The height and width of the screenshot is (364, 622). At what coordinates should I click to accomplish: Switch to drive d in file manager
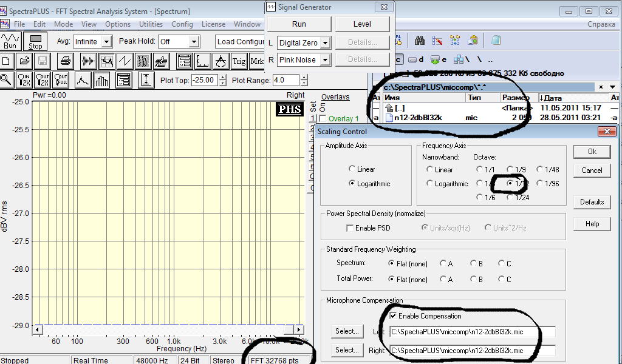tap(416, 59)
